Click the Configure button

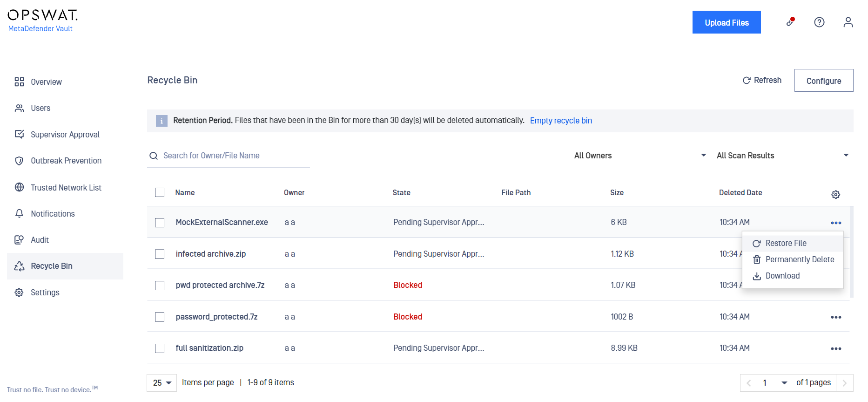[x=824, y=81]
